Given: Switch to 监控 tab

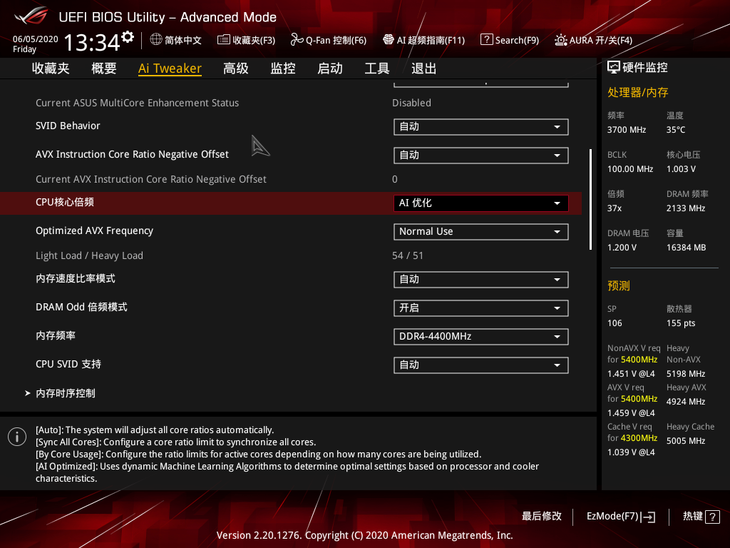Looking at the screenshot, I should [x=283, y=68].
